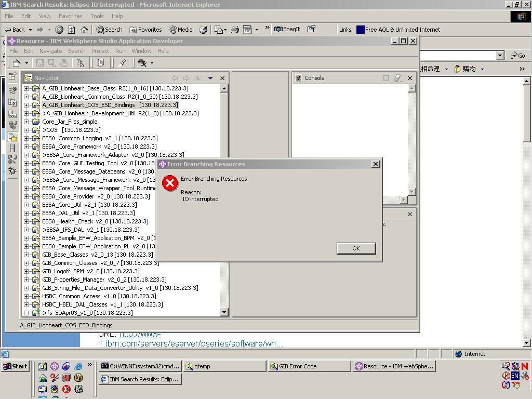Open the New wizard dropdown arrow
532x399 pixels.
point(26,63)
